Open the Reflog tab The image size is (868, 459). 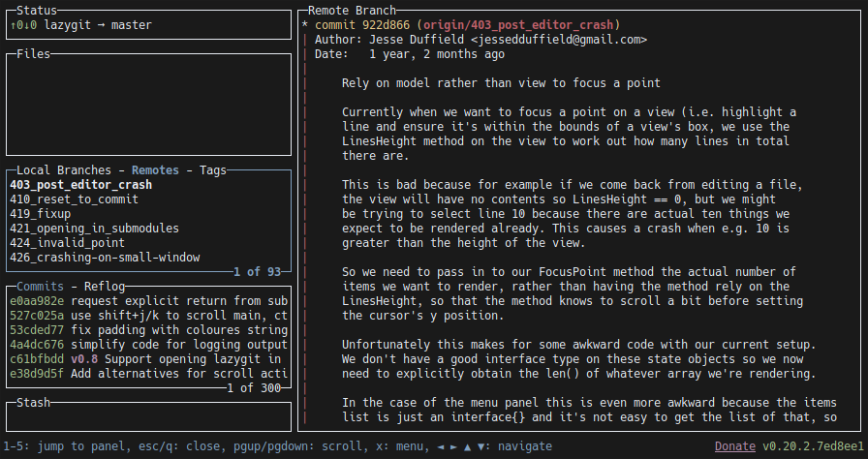[104, 287]
